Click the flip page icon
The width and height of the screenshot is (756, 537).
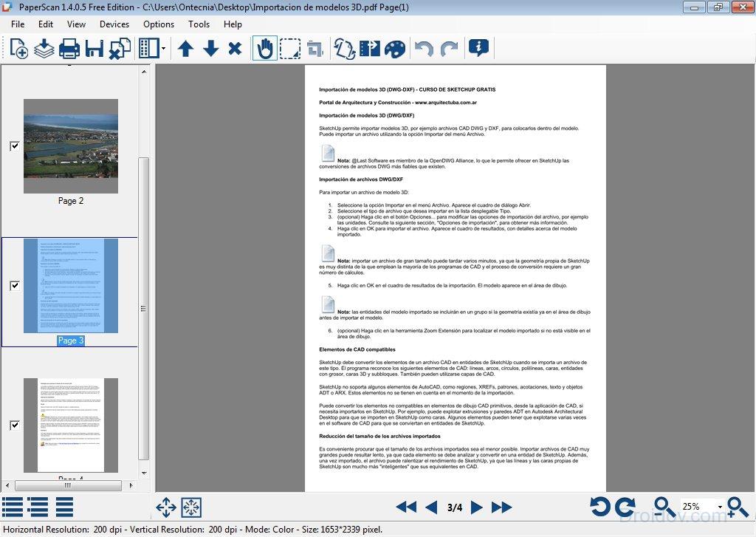point(370,49)
